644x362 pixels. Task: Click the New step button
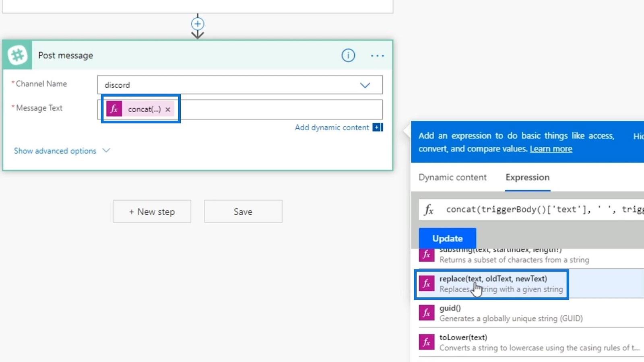152,212
